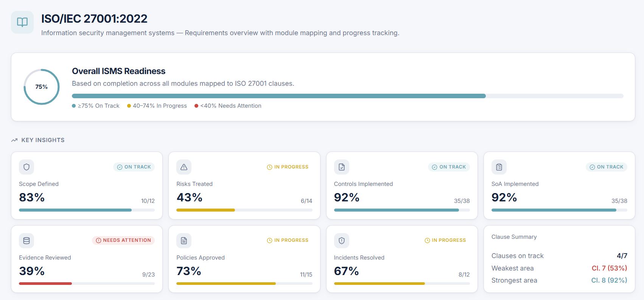
Task: Click the open book icon beside the ISO/IEC title
Action: point(22,22)
